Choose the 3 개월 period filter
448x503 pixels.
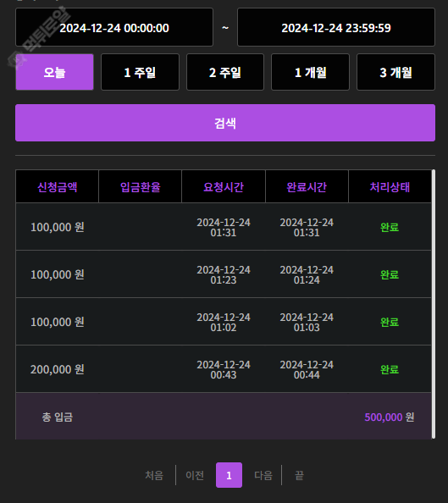[395, 72]
